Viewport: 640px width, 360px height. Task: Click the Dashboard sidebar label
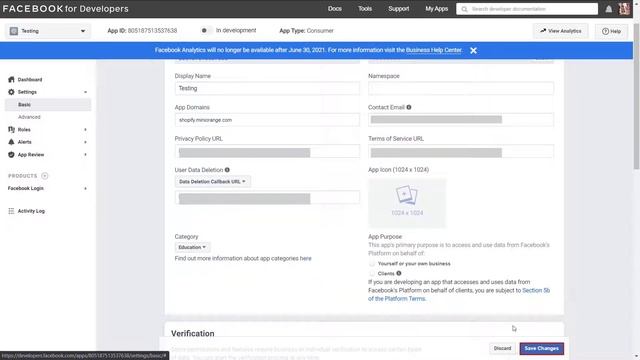click(x=30, y=80)
